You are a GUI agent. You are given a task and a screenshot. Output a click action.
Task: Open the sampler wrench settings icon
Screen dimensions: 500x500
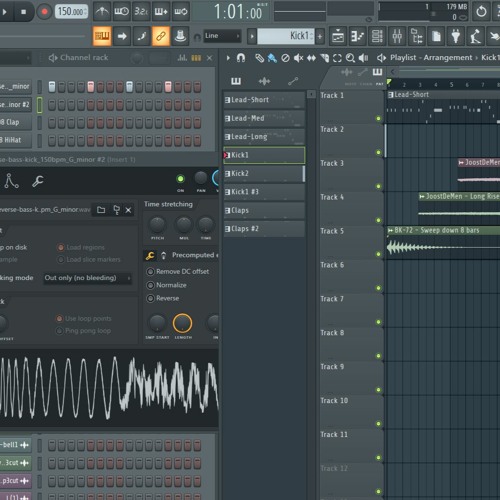coord(38,181)
